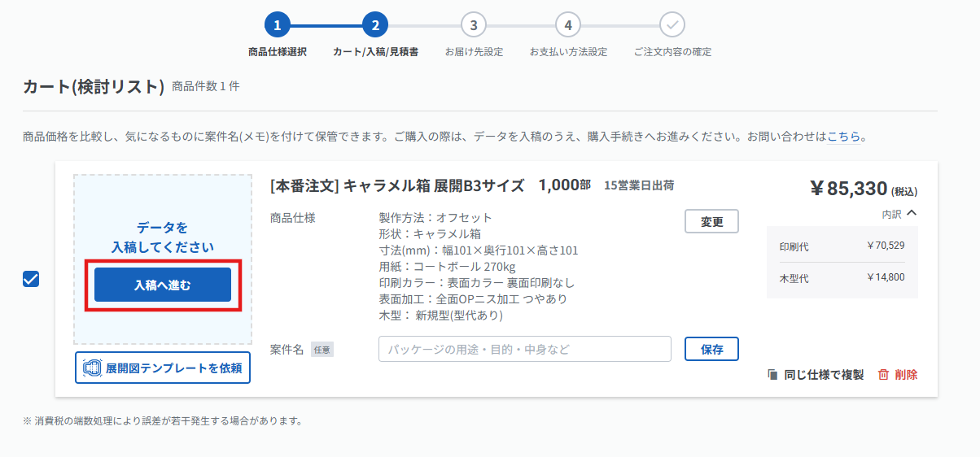Focus the 案件名 memo input field
This screenshot has height=457, width=980.
pyautogui.click(x=525, y=349)
